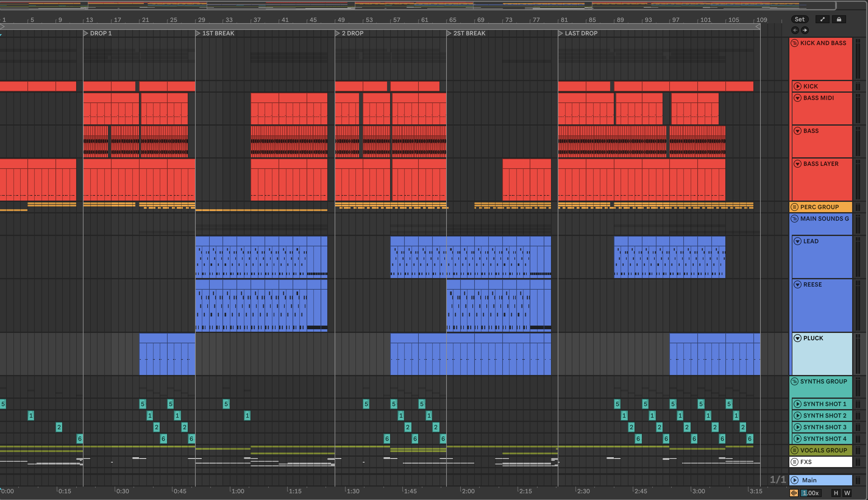Toggle the orange waveform follow button
This screenshot has height=500, width=868.
[x=794, y=493]
